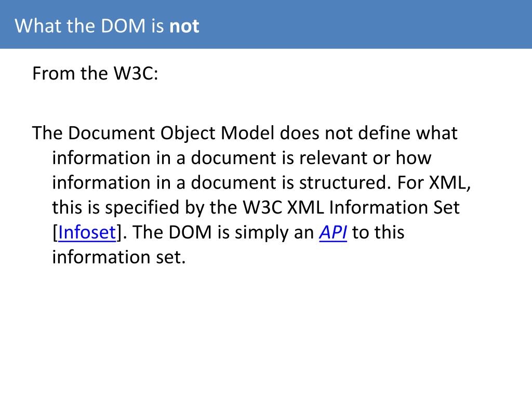This screenshot has width=532, height=399.
Task: Click the word 'structured' in the paragraph
Action: point(343,182)
